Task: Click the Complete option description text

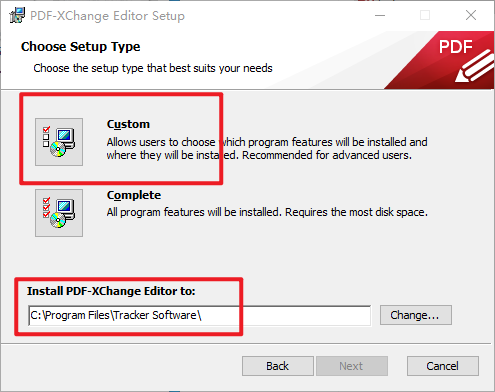Action: coord(267,212)
